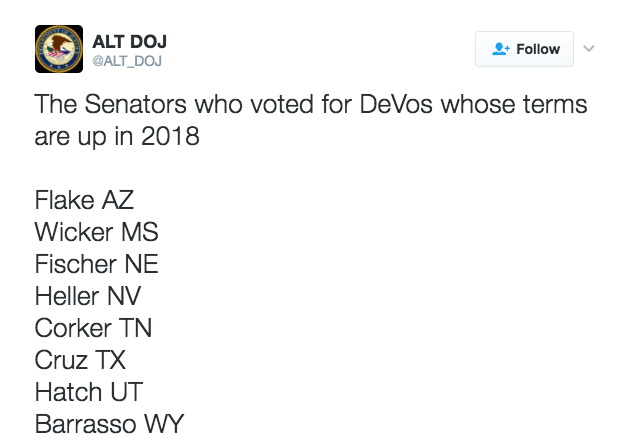Screen dimensions: 630x448
Task: Click the @ALT_DOJ handle
Action: click(x=129, y=62)
